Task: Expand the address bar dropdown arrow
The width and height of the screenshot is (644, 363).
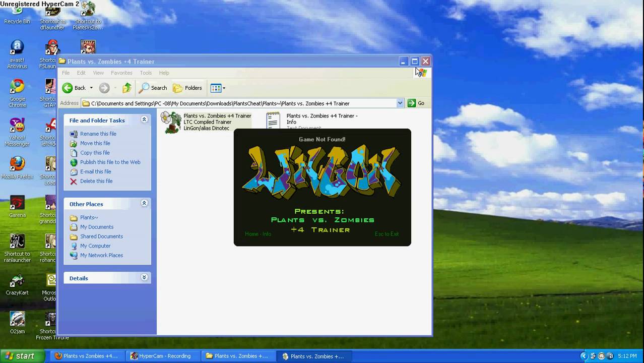Action: point(400,103)
